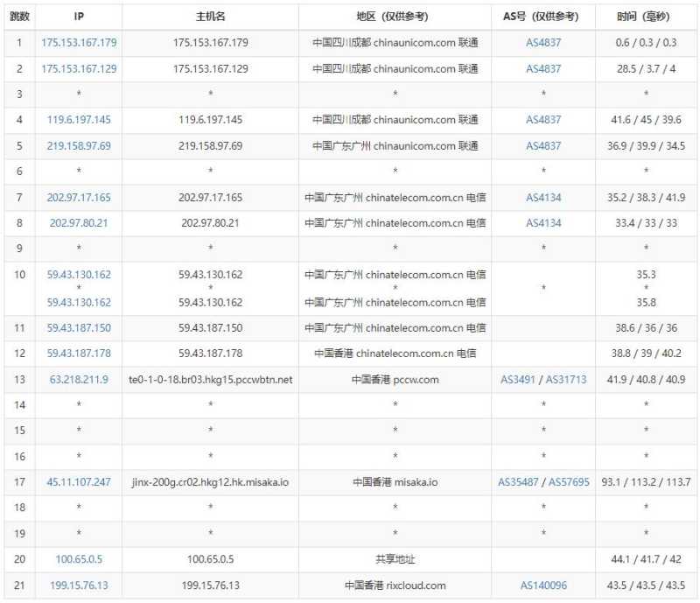The height and width of the screenshot is (603, 700).
Task: Select the 共享地址 region cell
Action: (395, 559)
